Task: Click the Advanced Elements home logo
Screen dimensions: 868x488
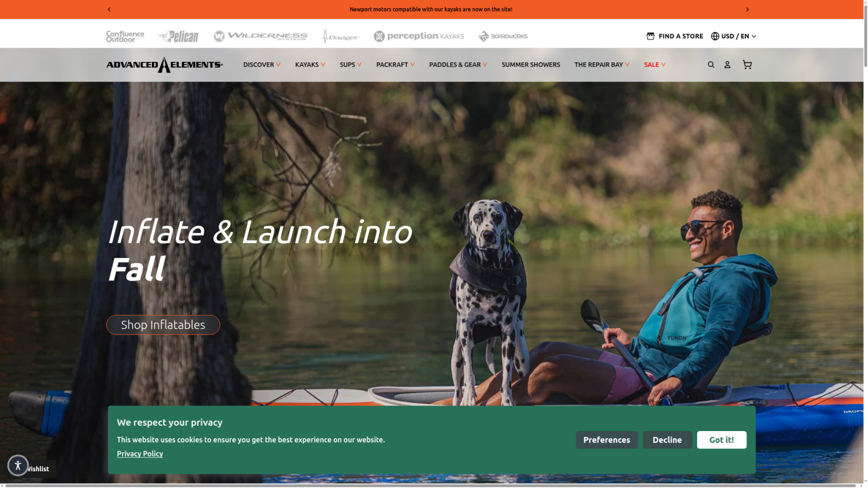Action: (164, 65)
